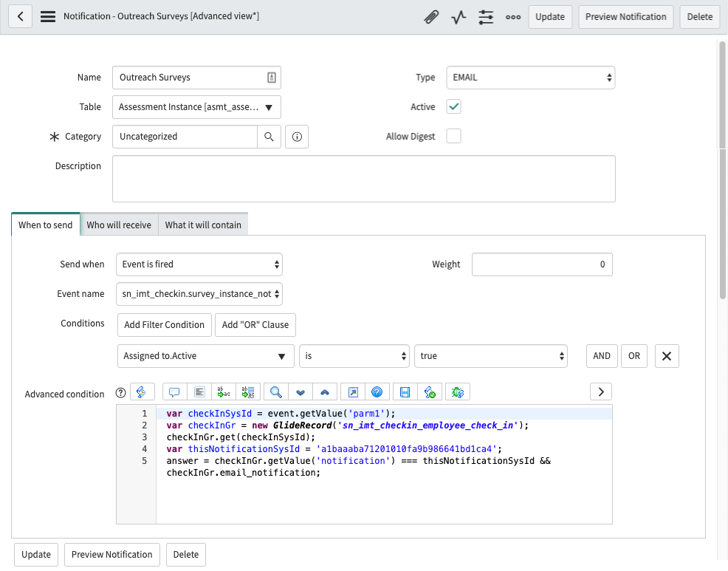This screenshot has height=571, width=728.
Task: Go back using the header back arrow
Action: tap(21, 17)
